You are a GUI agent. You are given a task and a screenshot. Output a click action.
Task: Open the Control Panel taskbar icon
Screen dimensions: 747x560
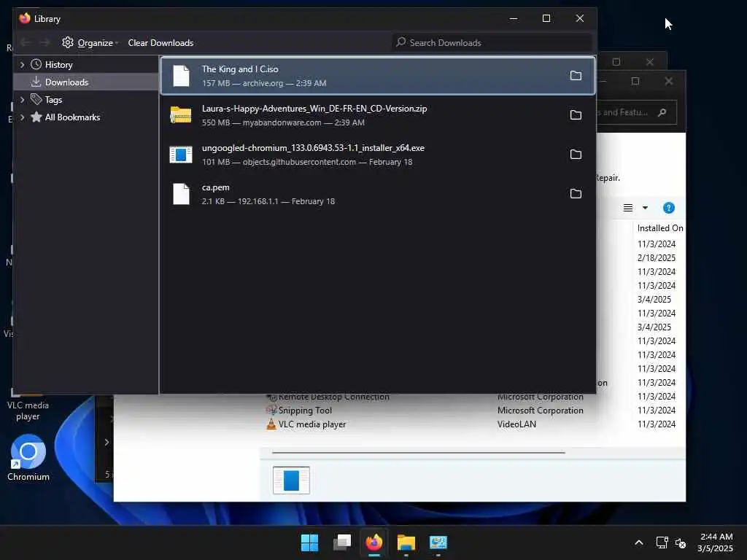(438, 542)
